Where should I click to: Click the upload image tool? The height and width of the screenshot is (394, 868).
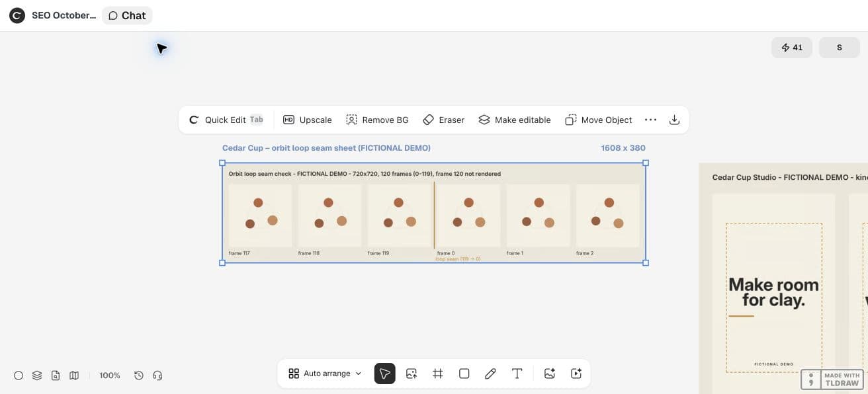tap(412, 374)
